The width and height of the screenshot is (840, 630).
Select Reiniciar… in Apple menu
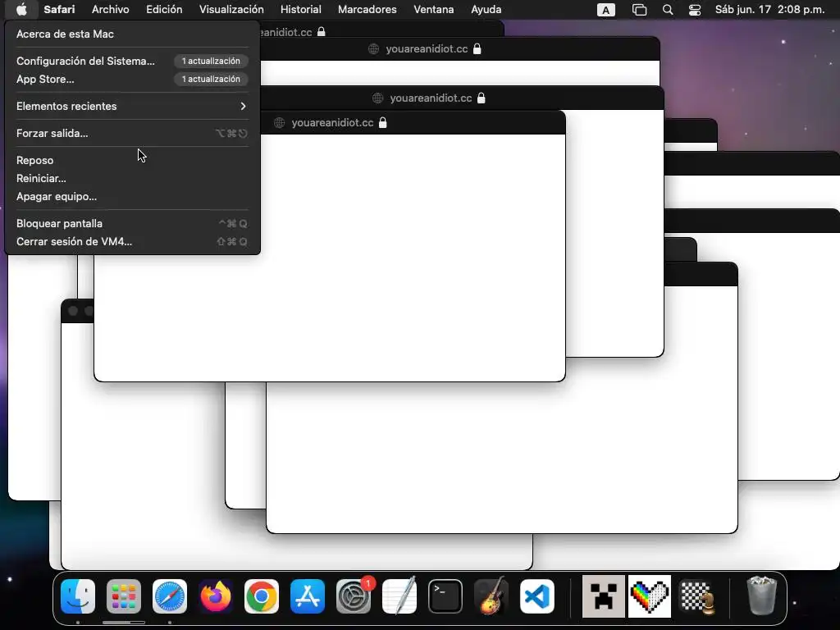131,178
